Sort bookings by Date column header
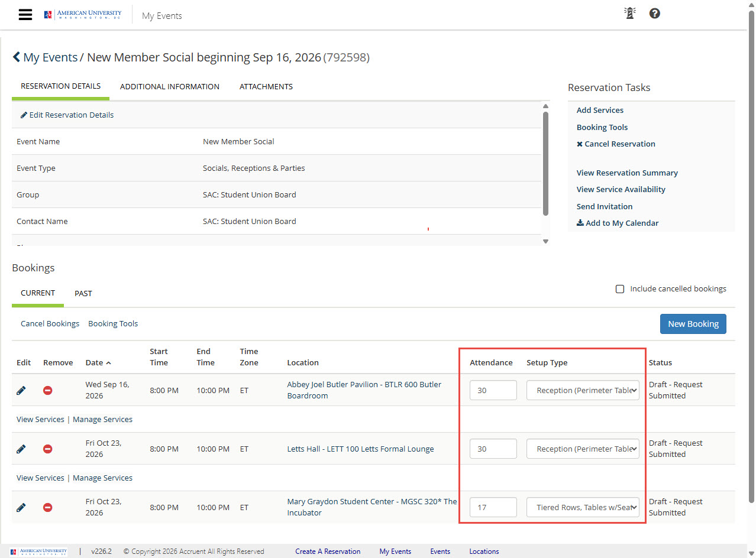This screenshot has width=756, height=558. pyautogui.click(x=98, y=362)
